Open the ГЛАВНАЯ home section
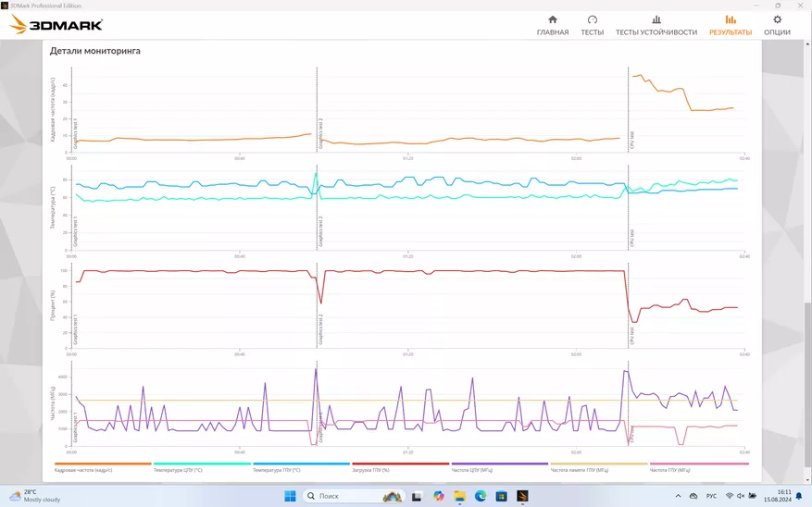Screen dimensions: 812x507 [553, 25]
